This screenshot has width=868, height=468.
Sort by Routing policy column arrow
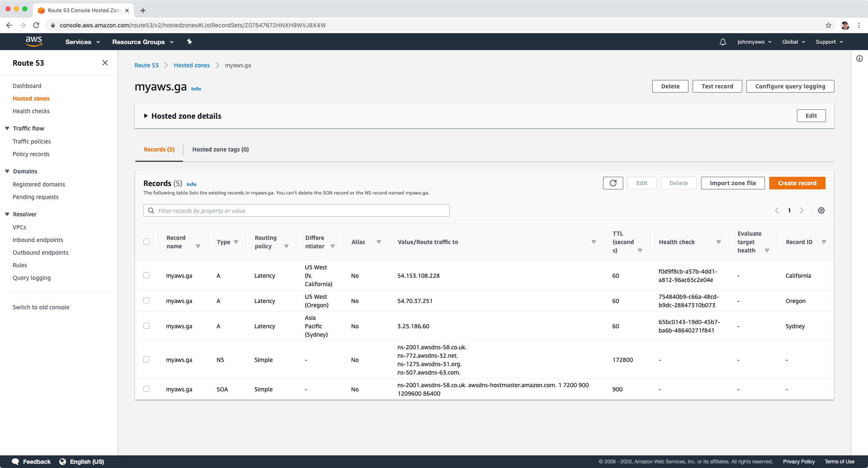(x=286, y=246)
